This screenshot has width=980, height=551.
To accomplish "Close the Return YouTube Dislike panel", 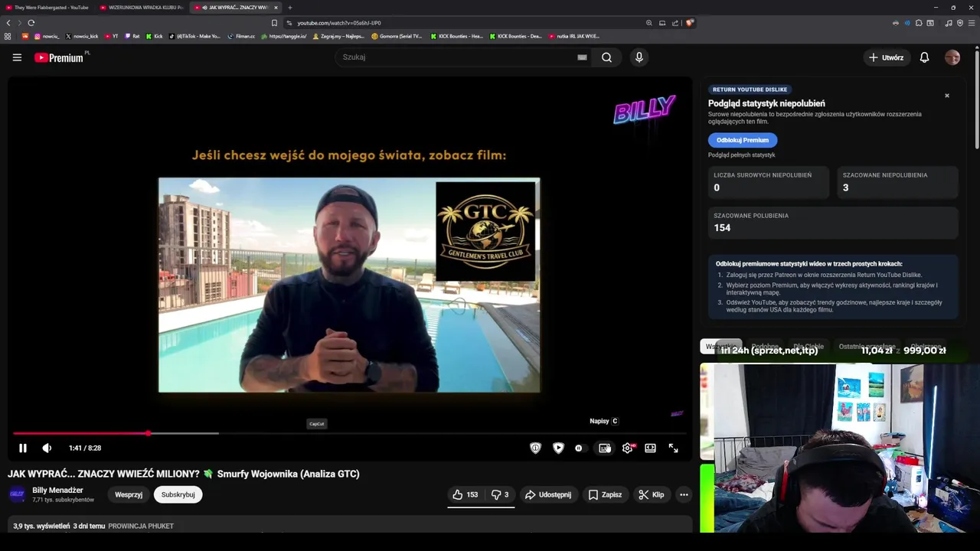I will (947, 96).
